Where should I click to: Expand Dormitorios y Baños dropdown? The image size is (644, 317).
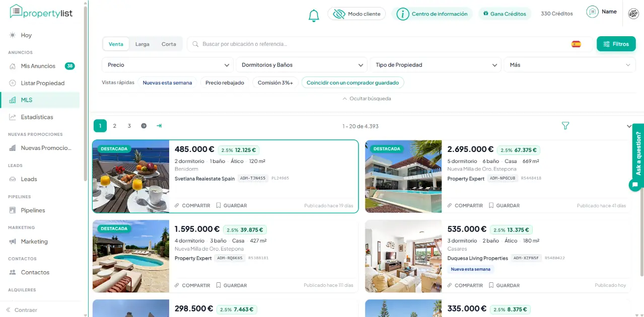coord(301,65)
